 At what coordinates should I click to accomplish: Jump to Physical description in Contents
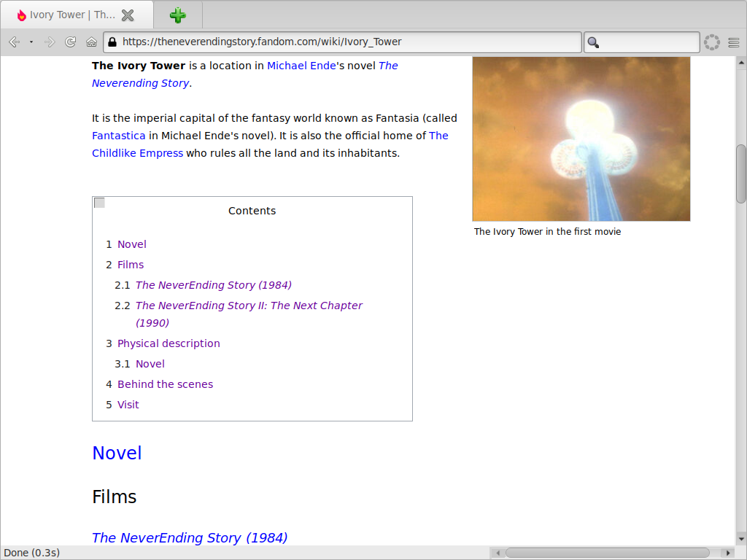click(x=169, y=343)
